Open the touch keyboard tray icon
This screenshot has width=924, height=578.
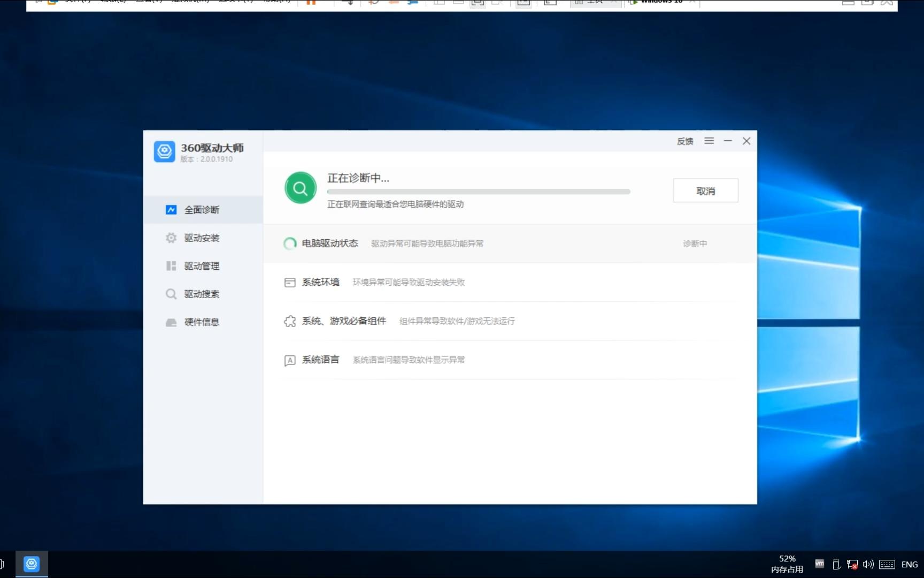pyautogui.click(x=887, y=564)
